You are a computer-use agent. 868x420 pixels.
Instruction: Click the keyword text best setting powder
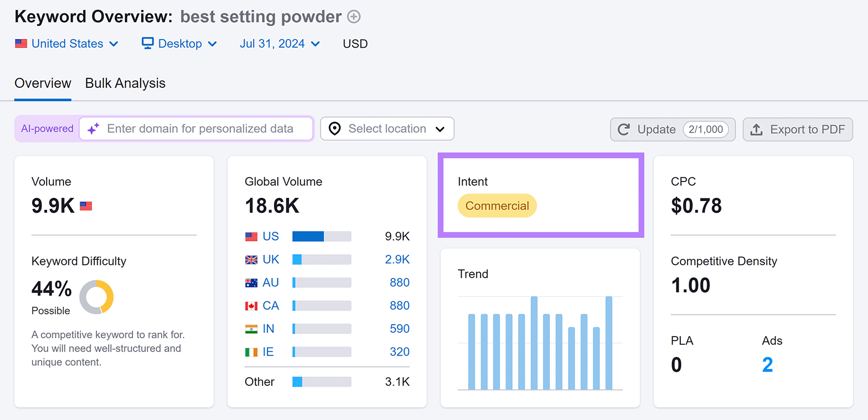click(261, 17)
